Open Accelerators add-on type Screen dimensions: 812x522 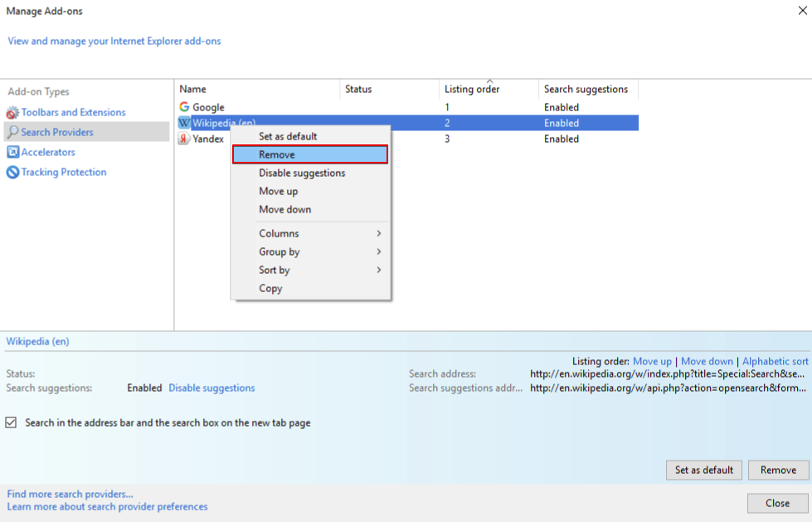(48, 152)
